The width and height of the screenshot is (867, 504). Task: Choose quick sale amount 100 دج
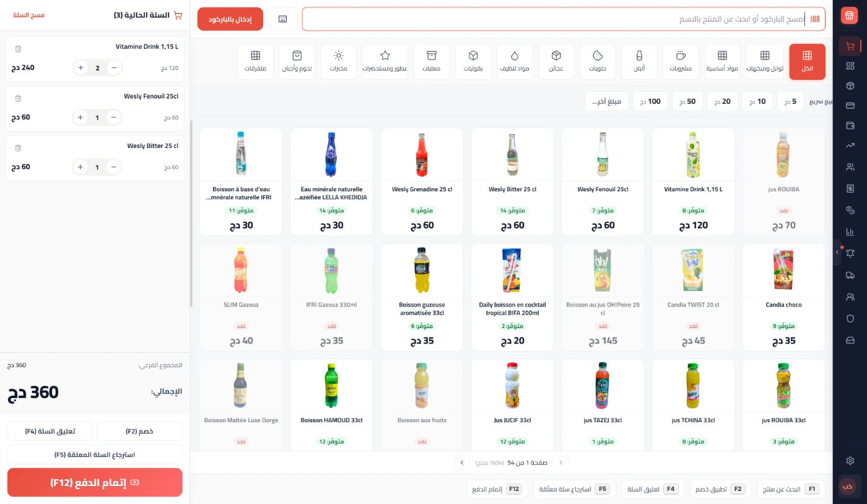click(x=650, y=101)
